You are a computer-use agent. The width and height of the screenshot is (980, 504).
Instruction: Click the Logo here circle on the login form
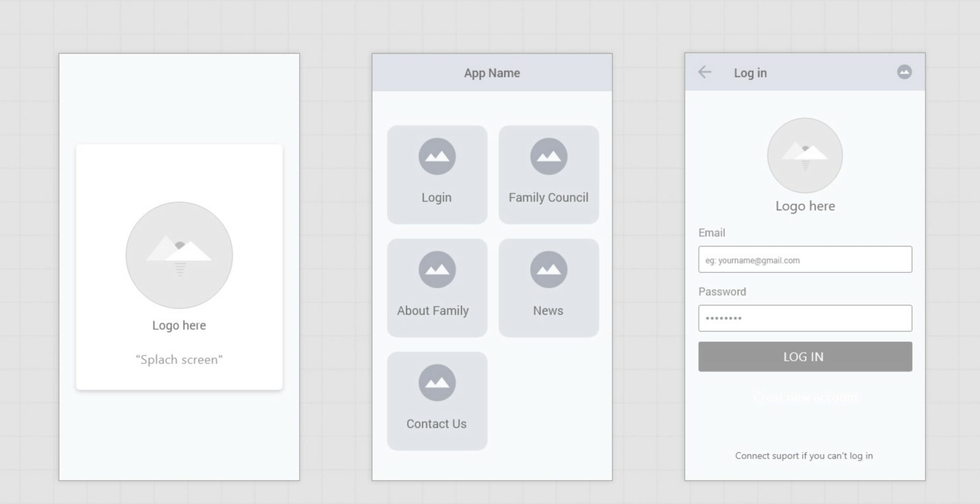tap(804, 155)
